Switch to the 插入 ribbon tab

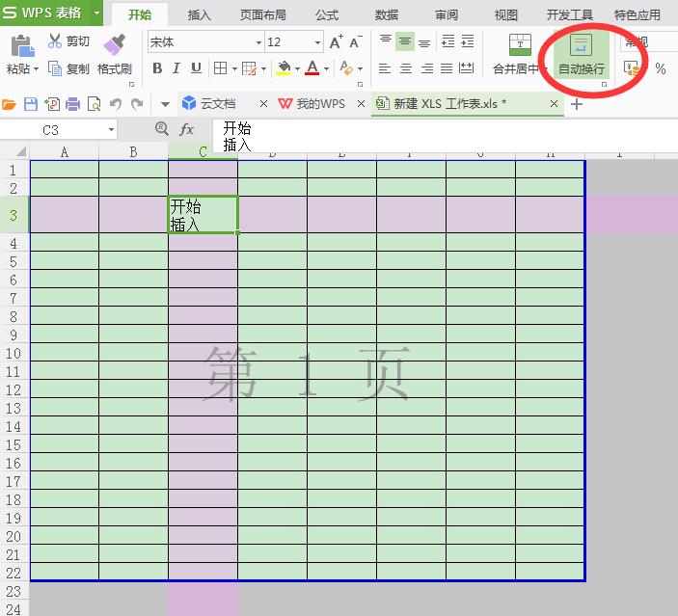pos(199,15)
